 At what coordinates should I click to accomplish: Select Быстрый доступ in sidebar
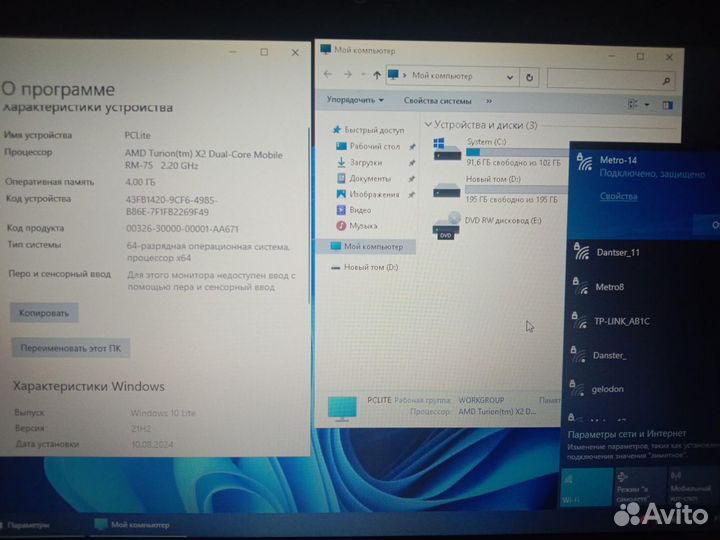[369, 130]
